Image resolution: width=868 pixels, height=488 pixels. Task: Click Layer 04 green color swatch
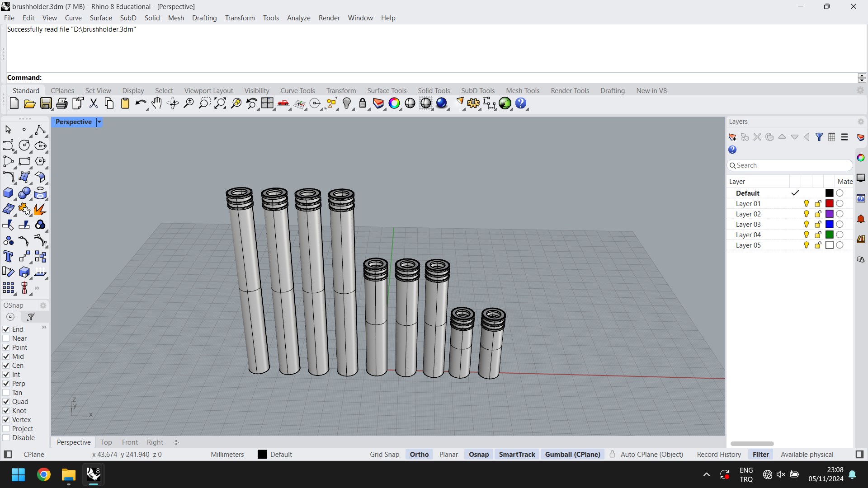[829, 235]
